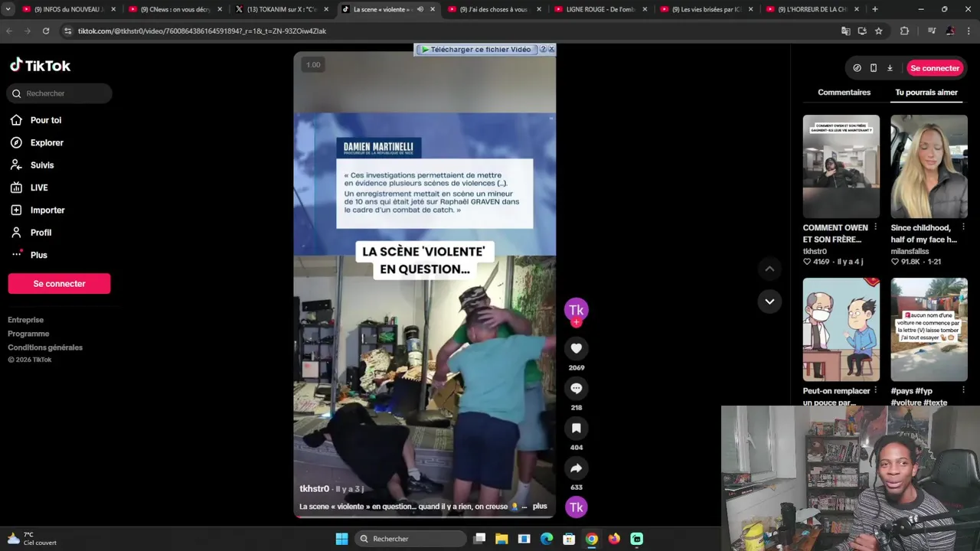Open the #pays #fyp #voiture thumbnail
Viewport: 980px width, 551px height.
pos(929,329)
